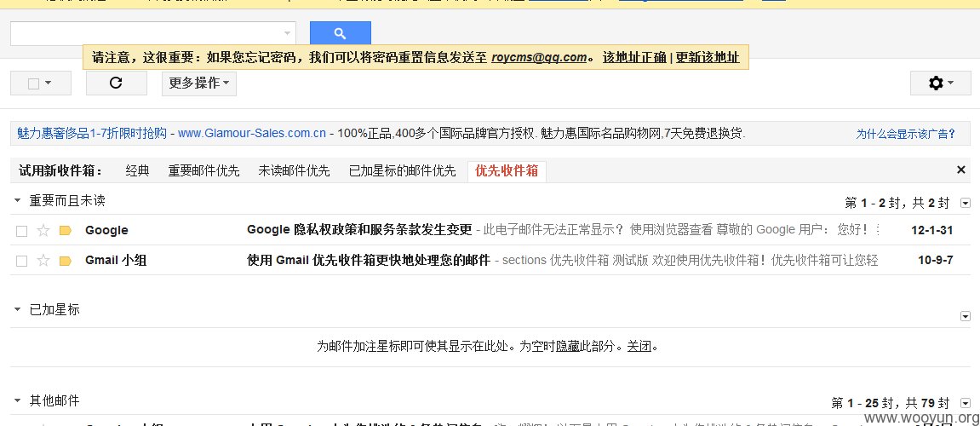This screenshot has width=980, height=426.
Task: Click sender name Gmail 小组
Action: click(x=116, y=260)
